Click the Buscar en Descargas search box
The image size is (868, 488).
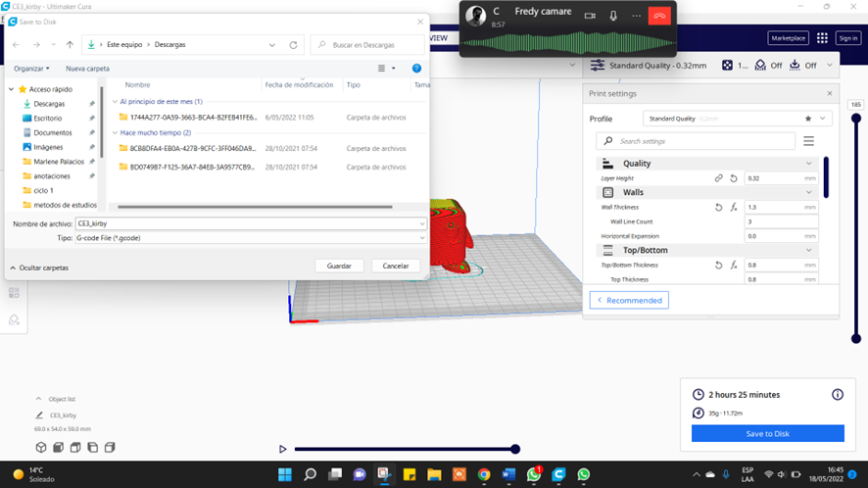coord(367,45)
